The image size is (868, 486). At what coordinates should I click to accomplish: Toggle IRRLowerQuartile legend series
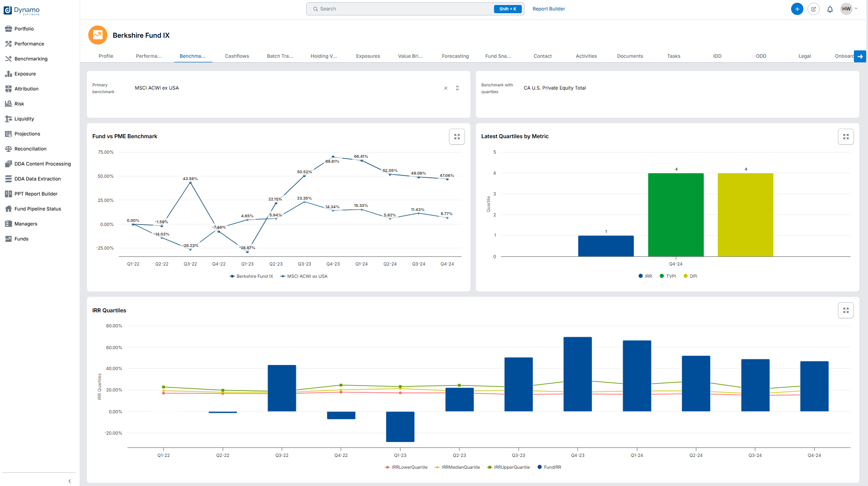pos(406,467)
